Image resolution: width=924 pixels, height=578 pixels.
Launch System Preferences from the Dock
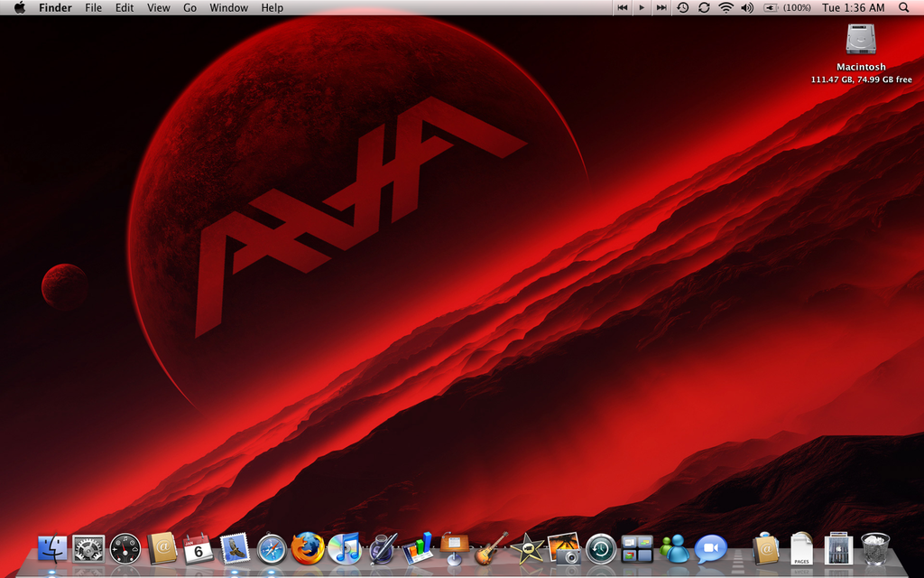88,549
